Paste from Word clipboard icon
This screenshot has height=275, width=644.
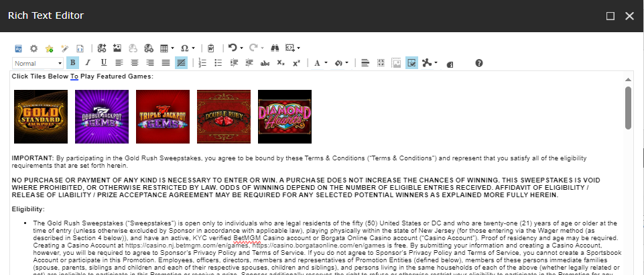click(210, 48)
